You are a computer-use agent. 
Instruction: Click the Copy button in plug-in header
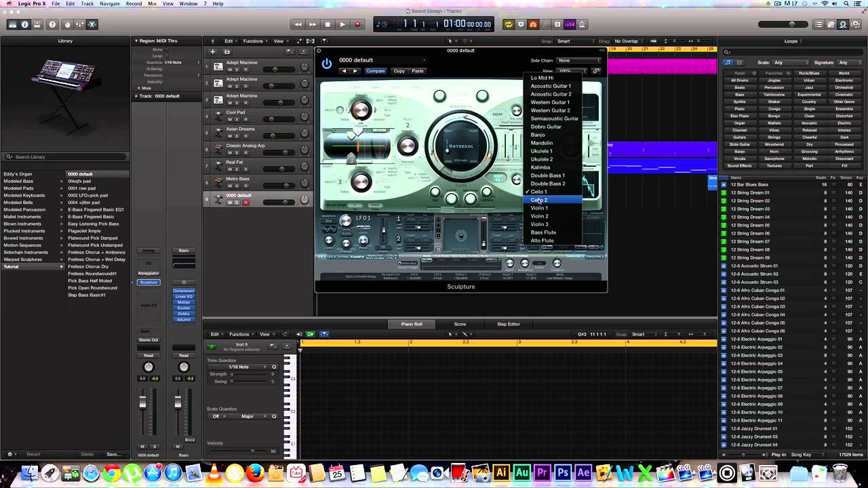point(399,70)
